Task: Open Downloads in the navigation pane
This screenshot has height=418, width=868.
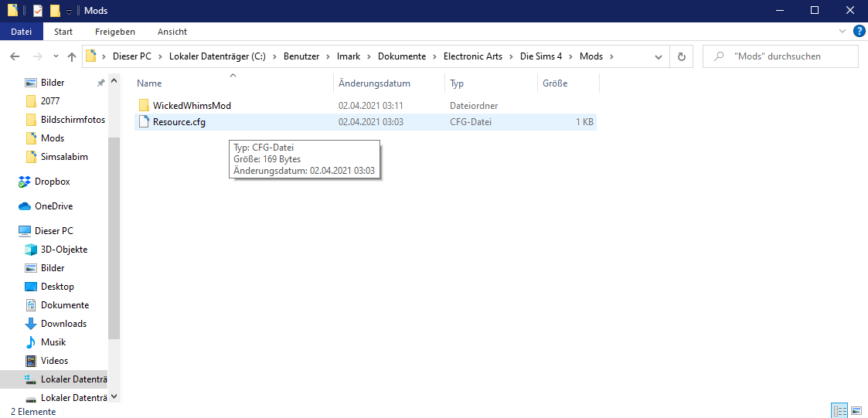Action: tap(63, 323)
